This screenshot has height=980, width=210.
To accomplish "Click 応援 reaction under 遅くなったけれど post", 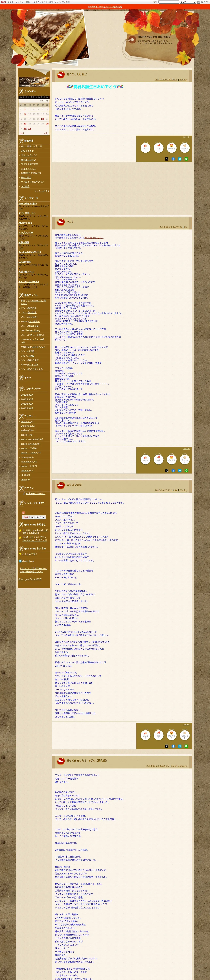I will 158,148.
